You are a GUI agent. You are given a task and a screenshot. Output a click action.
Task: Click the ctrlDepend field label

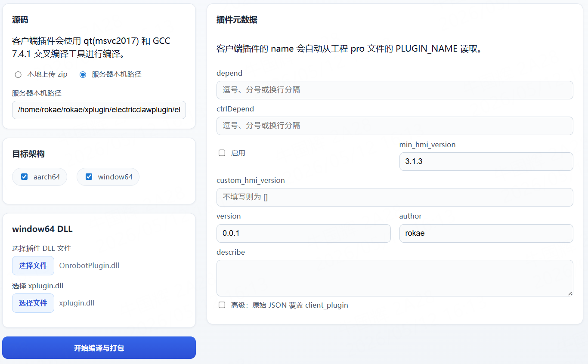coord(235,109)
